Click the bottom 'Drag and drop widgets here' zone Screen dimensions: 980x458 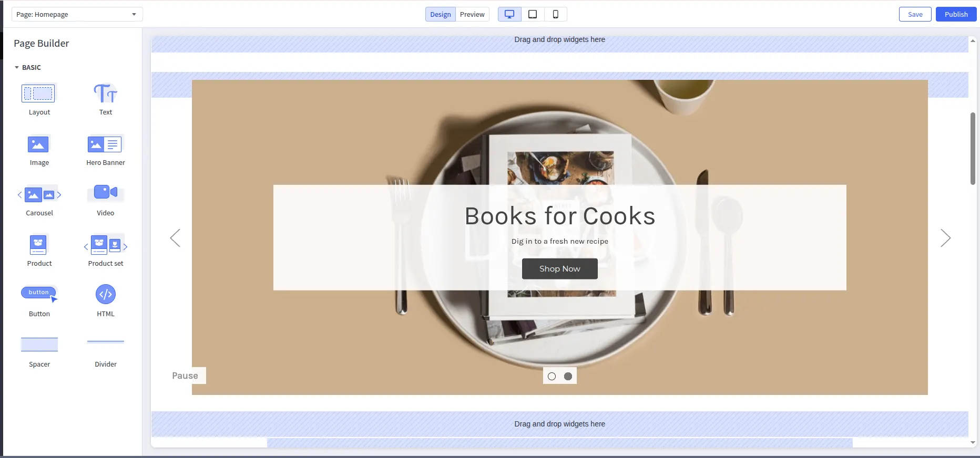pos(560,424)
